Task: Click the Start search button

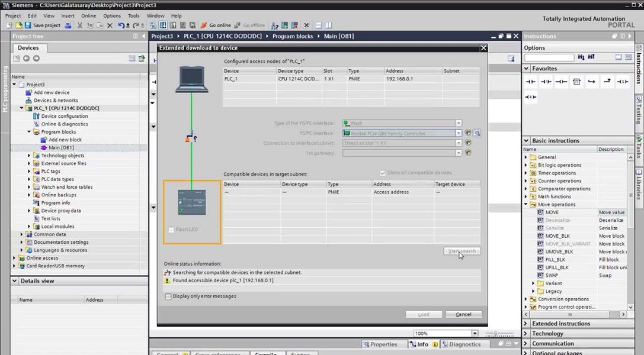Action: [462, 251]
